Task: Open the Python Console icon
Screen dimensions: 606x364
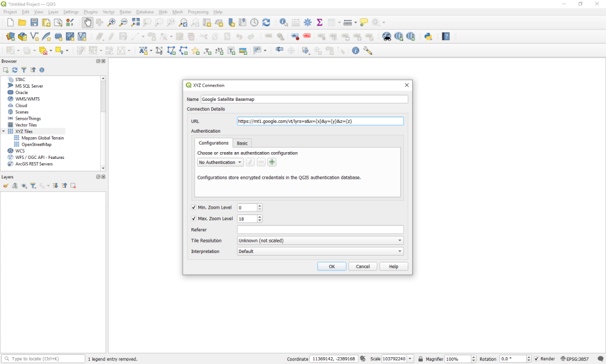Action: [x=428, y=36]
